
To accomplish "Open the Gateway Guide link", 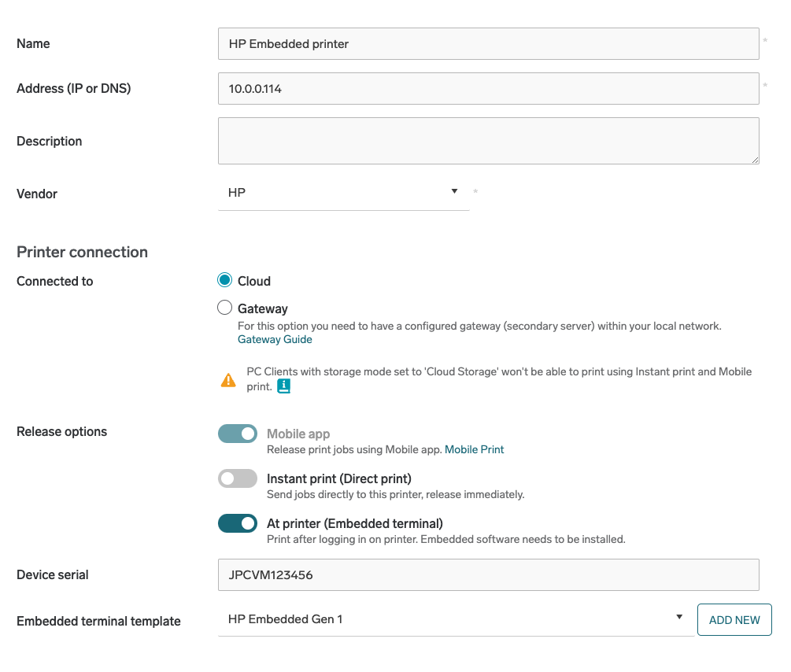I will coord(275,340).
